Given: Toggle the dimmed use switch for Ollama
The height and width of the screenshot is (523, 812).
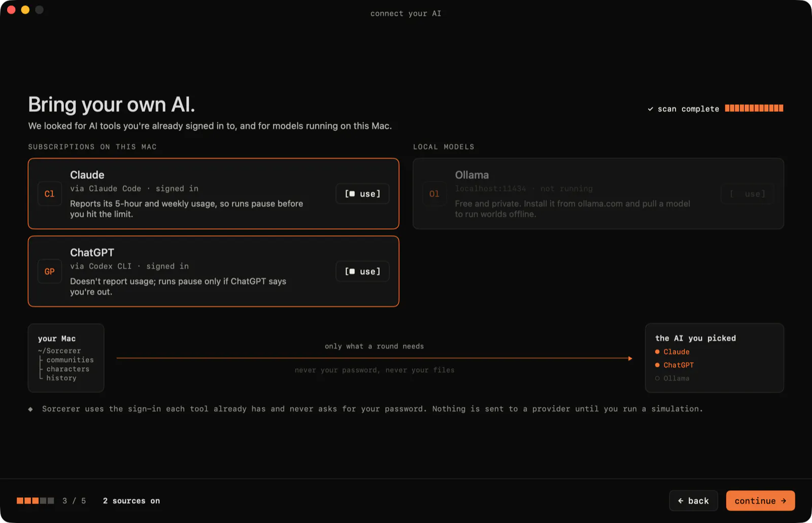Looking at the screenshot, I should point(748,194).
